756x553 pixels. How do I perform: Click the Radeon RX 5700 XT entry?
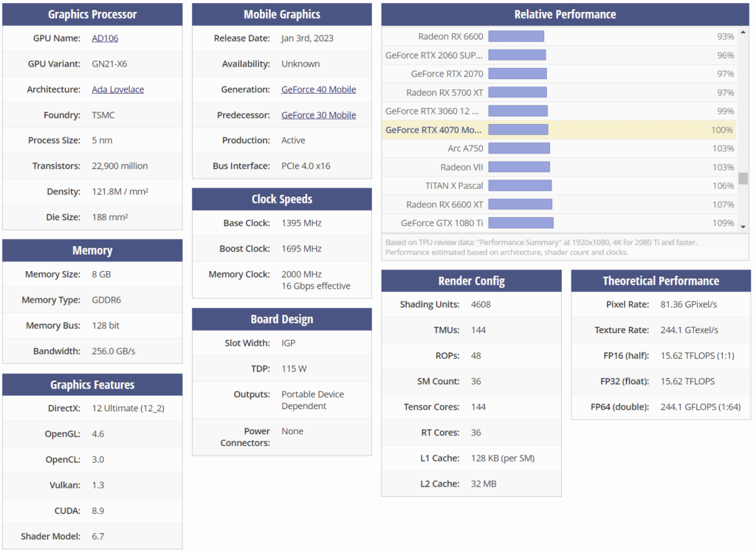[444, 92]
